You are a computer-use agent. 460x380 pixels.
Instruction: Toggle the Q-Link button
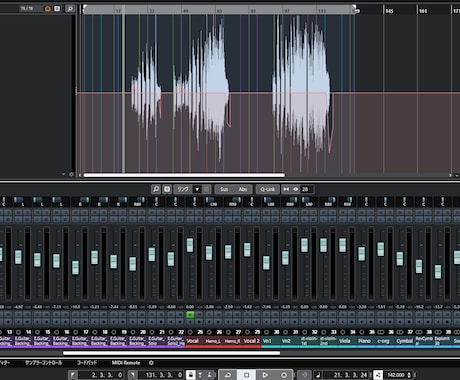pyautogui.click(x=268, y=189)
